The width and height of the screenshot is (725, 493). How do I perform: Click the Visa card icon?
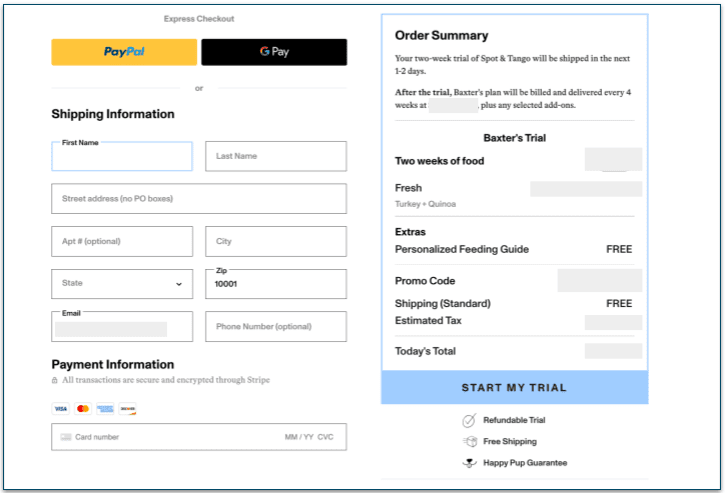[x=60, y=409]
